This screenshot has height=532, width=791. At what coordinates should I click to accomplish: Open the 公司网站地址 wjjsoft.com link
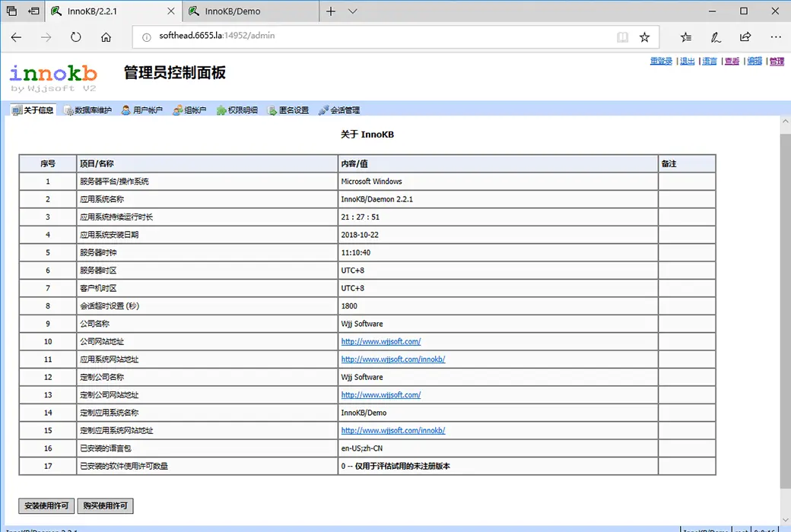[x=381, y=341]
